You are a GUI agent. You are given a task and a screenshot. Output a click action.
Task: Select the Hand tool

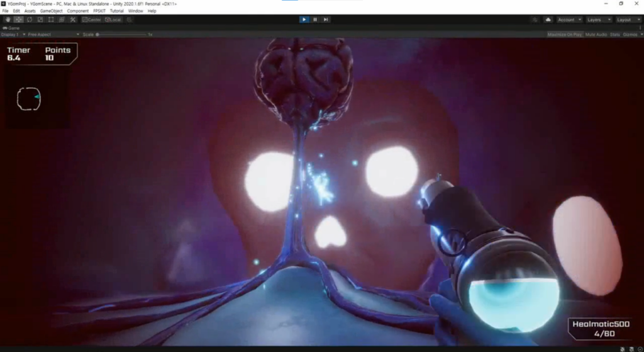(x=8, y=20)
